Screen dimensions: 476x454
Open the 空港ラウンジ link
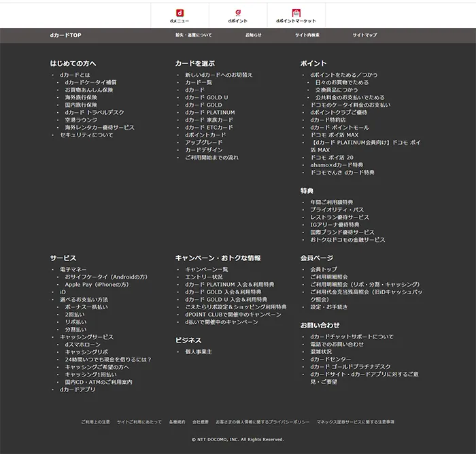click(81, 120)
